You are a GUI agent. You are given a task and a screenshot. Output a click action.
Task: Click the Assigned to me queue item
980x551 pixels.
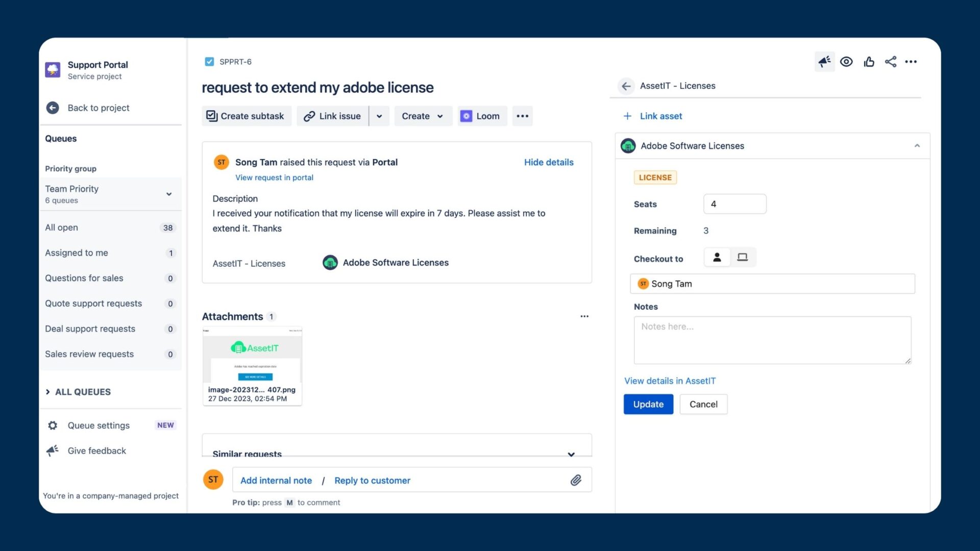(76, 253)
